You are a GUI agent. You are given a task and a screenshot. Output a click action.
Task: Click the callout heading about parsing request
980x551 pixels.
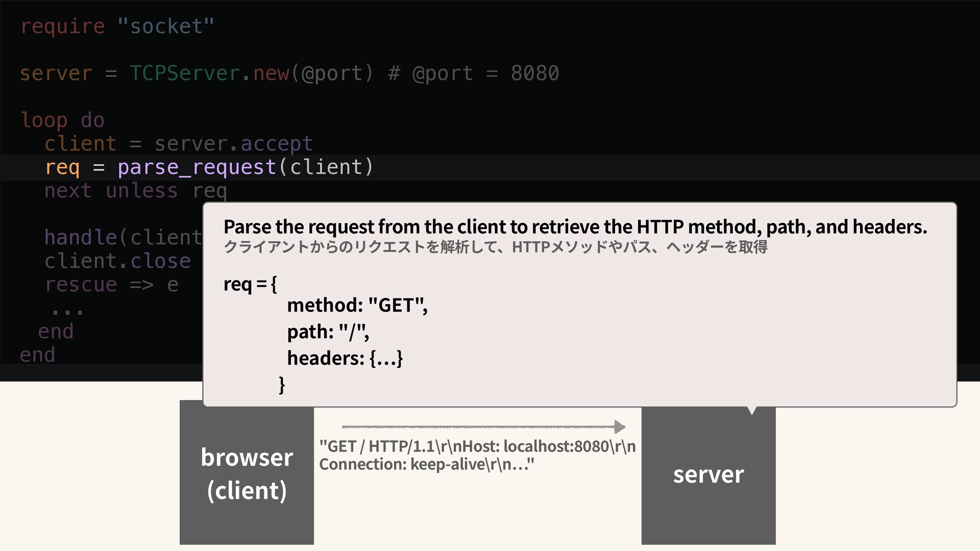point(575,227)
